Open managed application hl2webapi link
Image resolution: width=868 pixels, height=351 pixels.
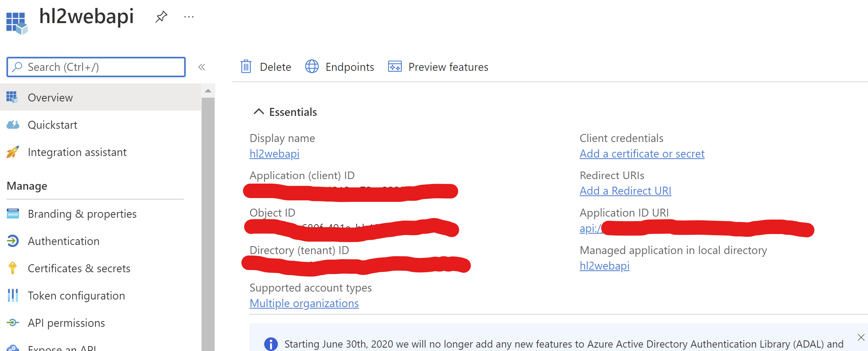point(605,266)
